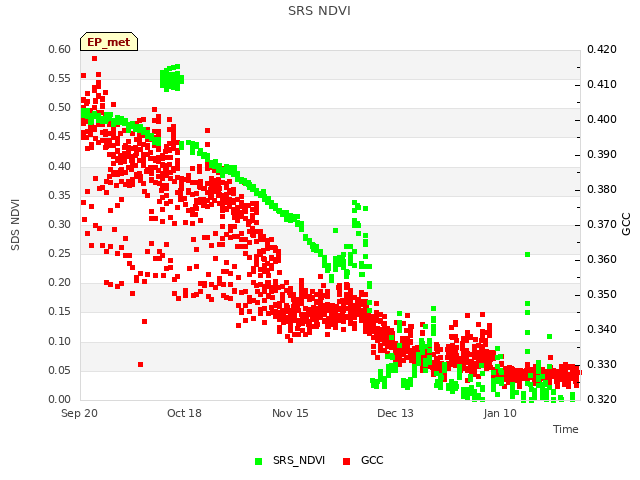Select the SRS_NDVI legend label
Screen dimensions: 640x480
(x=299, y=460)
